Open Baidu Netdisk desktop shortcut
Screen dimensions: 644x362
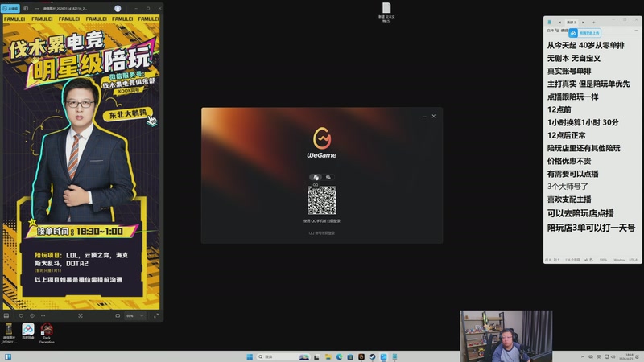28,331
